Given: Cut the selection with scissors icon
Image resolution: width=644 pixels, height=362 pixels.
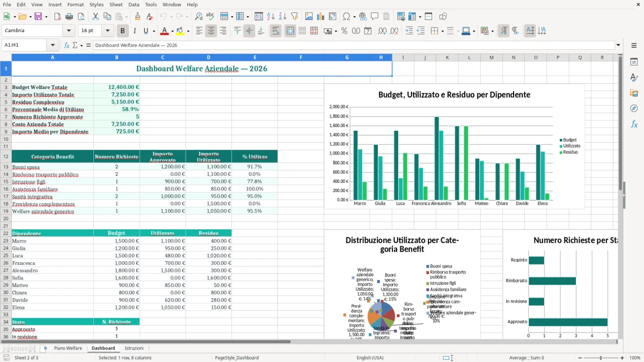Looking at the screenshot, I should coord(95,17).
